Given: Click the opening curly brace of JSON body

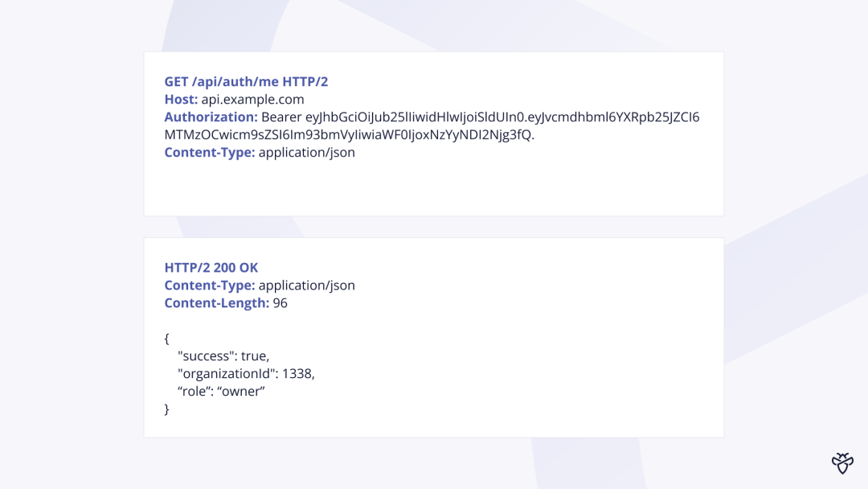Looking at the screenshot, I should (166, 339).
